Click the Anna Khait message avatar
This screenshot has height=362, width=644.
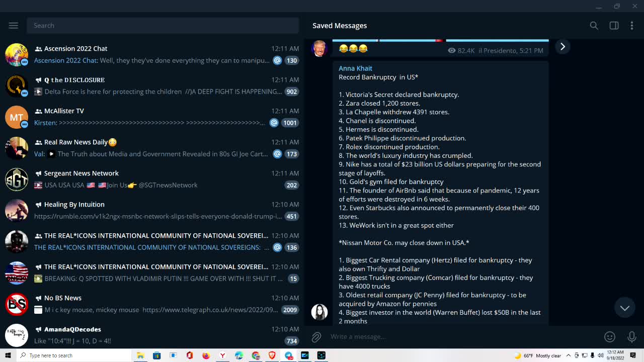(319, 312)
